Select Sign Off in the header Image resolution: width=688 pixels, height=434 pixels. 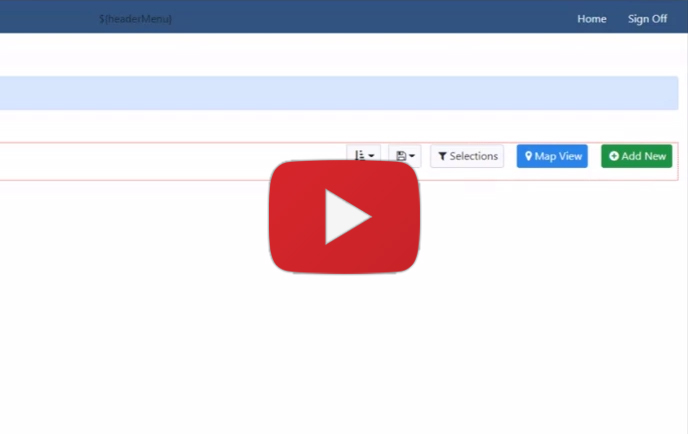(647, 19)
